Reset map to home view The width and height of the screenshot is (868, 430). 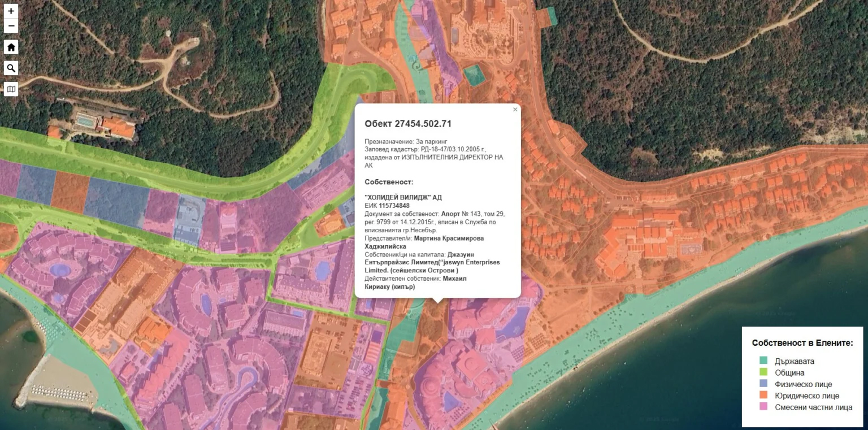point(11,47)
